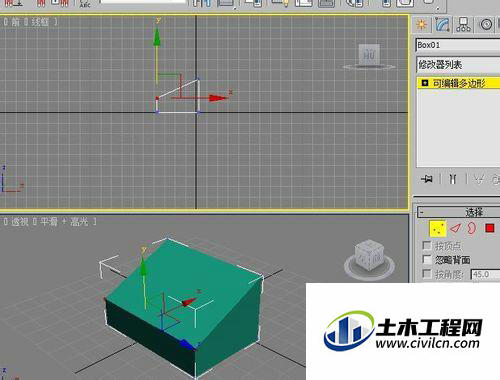Expand the 可编辑多边形 sub-object tree box
This screenshot has height=380, width=500.
[x=425, y=83]
